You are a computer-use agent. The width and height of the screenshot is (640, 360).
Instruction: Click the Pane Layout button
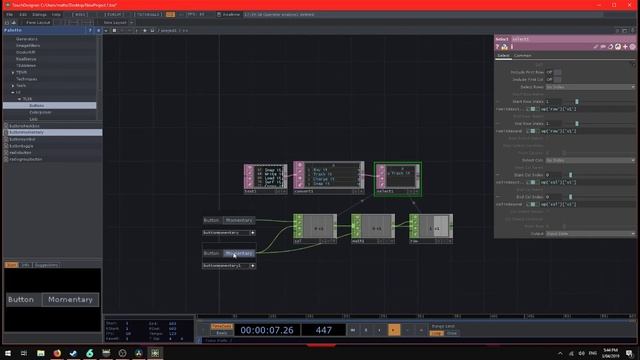click(38, 23)
